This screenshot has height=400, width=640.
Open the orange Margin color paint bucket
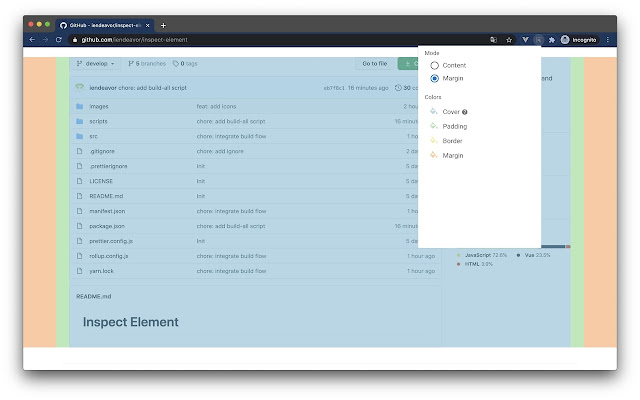point(433,156)
